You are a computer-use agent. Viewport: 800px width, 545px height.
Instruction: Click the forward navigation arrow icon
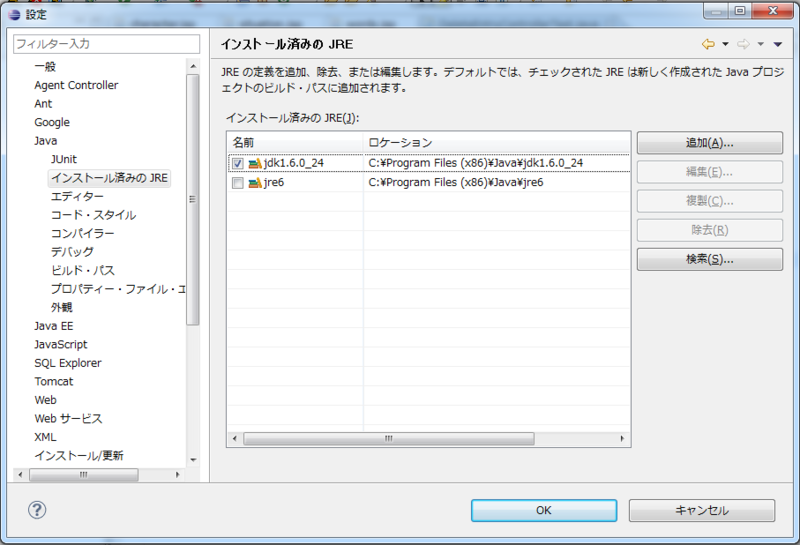(x=743, y=44)
